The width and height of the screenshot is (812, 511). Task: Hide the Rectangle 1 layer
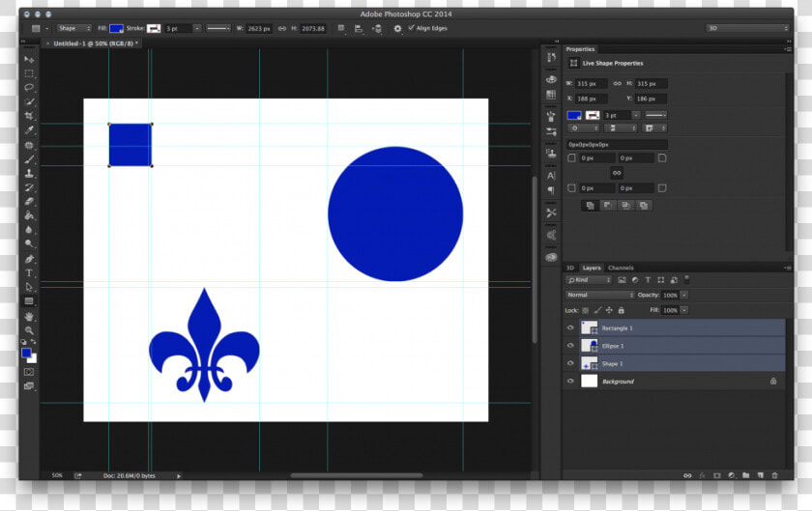570,327
